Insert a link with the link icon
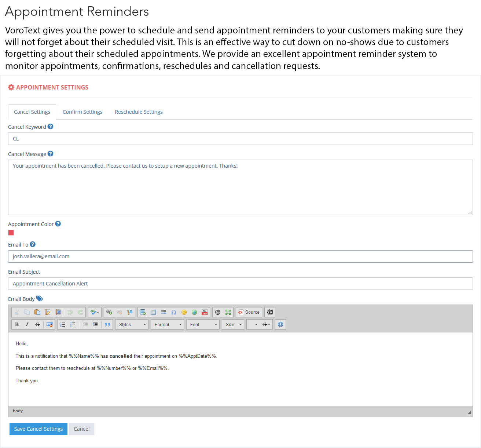This screenshot has width=481, height=448. click(x=109, y=312)
